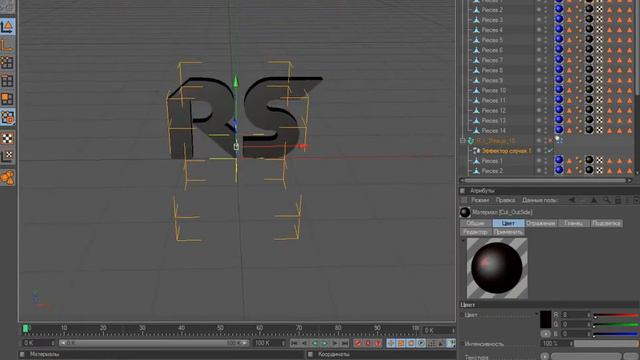Open the Редактор tab
Viewport: 640px width, 360px height.
(x=476, y=232)
